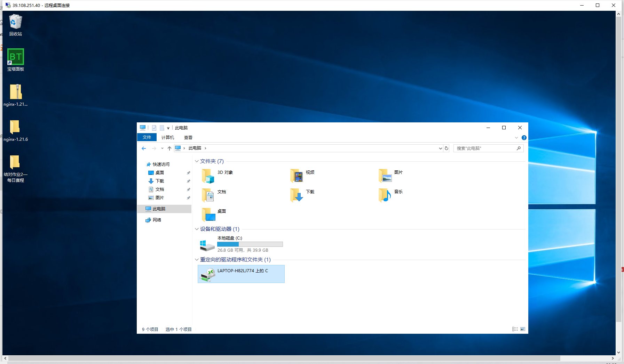Screen dimensions: 624x364
Task: Open 文档 under quick access in the sidebar
Action: click(160, 189)
